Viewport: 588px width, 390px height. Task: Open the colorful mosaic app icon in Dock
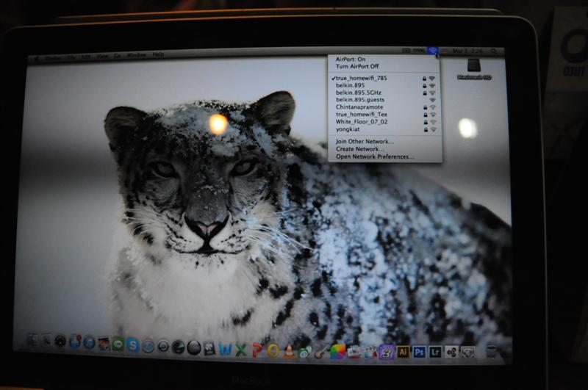[337, 352]
